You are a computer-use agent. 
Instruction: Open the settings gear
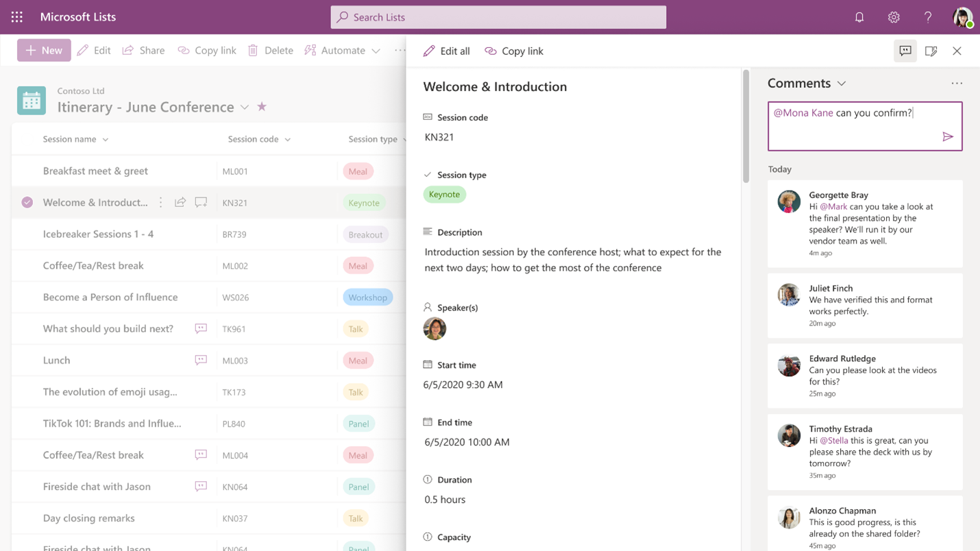(x=894, y=17)
